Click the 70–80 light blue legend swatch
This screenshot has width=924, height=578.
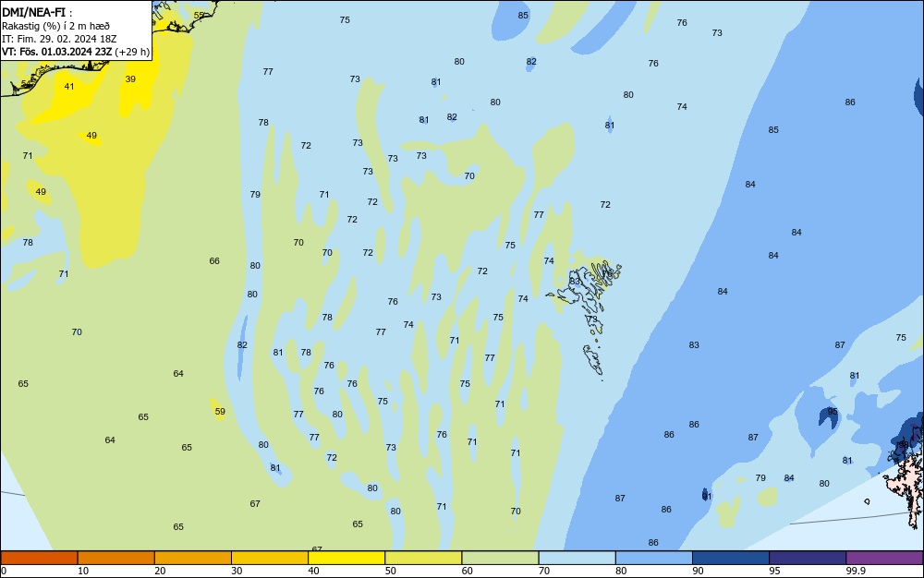pyautogui.click(x=577, y=558)
